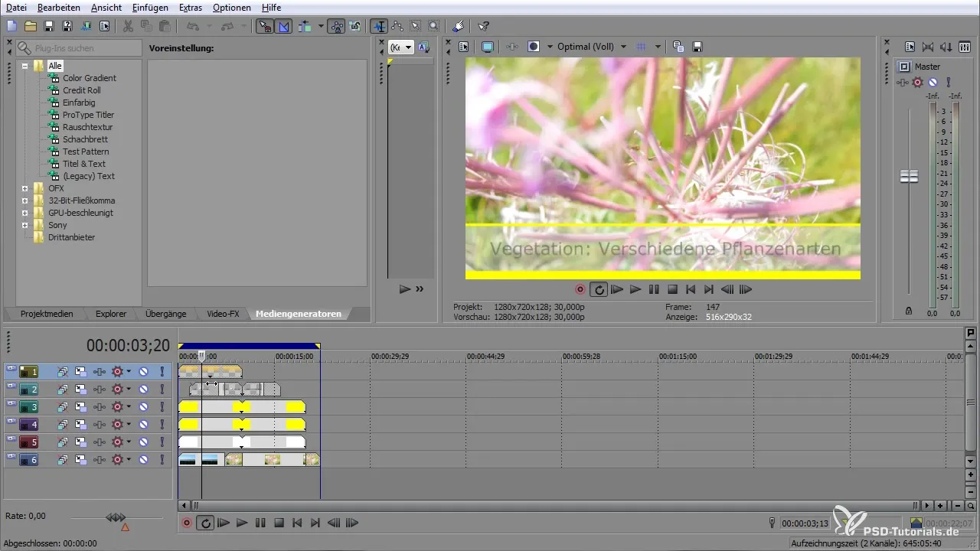Screen dimensions: 980x551
Task: Switch to the Projektmedien tab
Action: point(47,314)
